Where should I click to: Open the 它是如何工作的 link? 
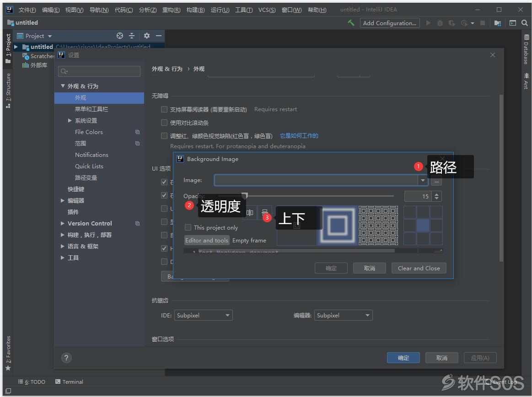[x=299, y=136]
